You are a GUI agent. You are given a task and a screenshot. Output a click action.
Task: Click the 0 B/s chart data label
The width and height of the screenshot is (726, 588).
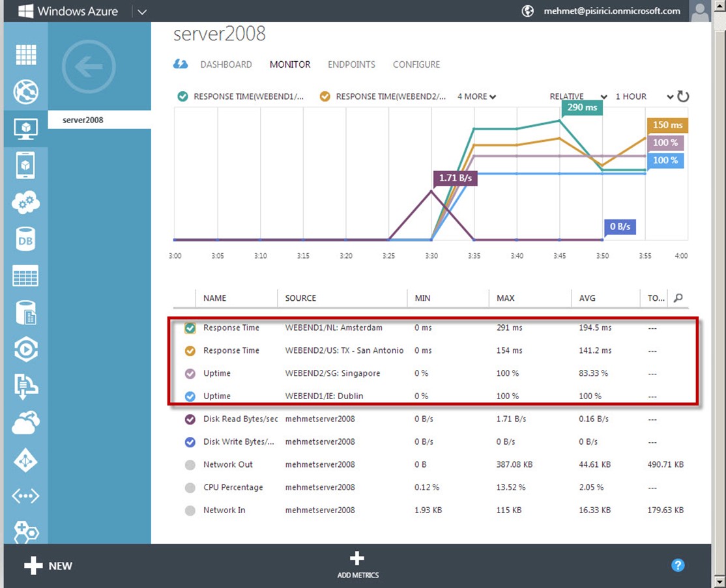[x=620, y=227]
